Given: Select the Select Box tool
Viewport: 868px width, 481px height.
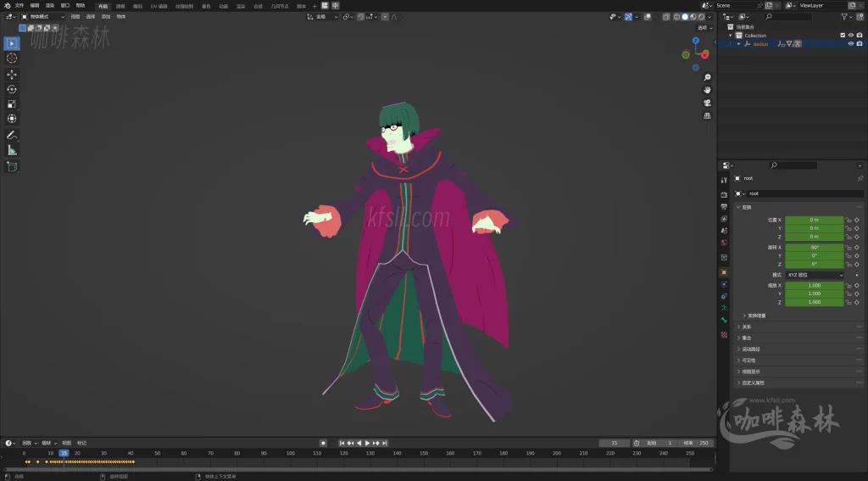Looking at the screenshot, I should 12,43.
